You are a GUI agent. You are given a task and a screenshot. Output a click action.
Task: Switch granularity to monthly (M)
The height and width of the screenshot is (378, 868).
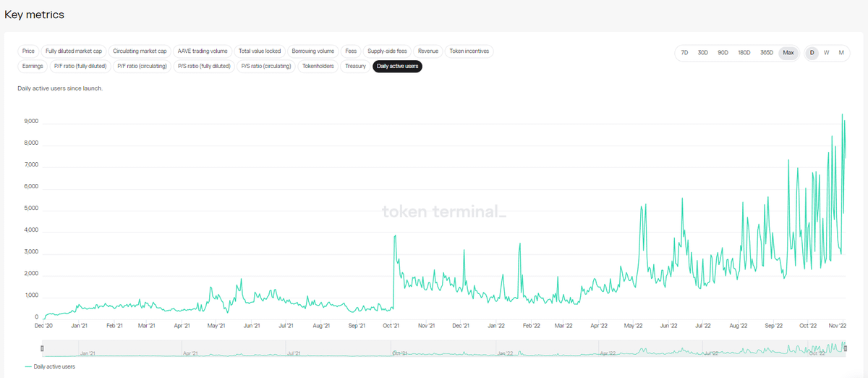click(x=841, y=53)
